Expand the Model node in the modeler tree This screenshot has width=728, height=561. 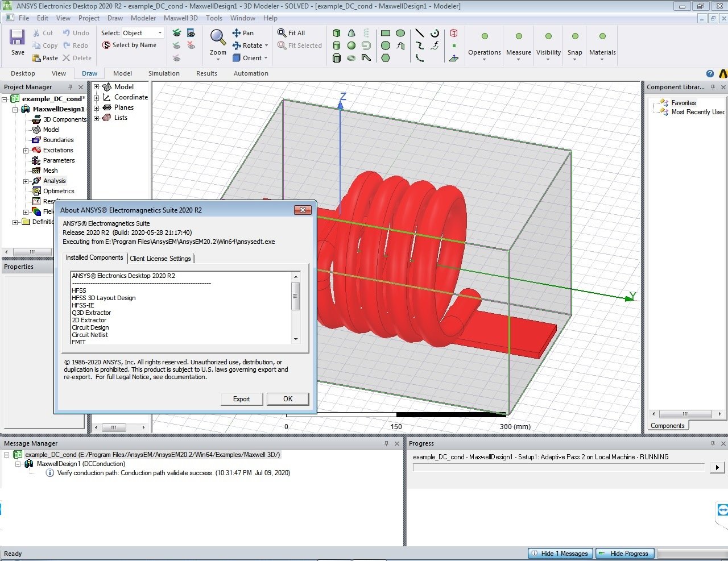pyautogui.click(x=97, y=87)
